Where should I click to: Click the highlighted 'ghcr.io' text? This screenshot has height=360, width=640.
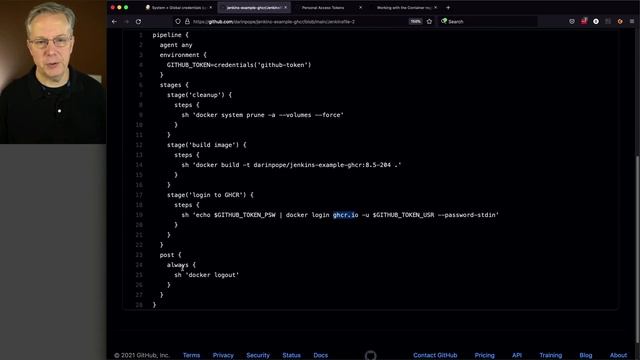coord(345,215)
